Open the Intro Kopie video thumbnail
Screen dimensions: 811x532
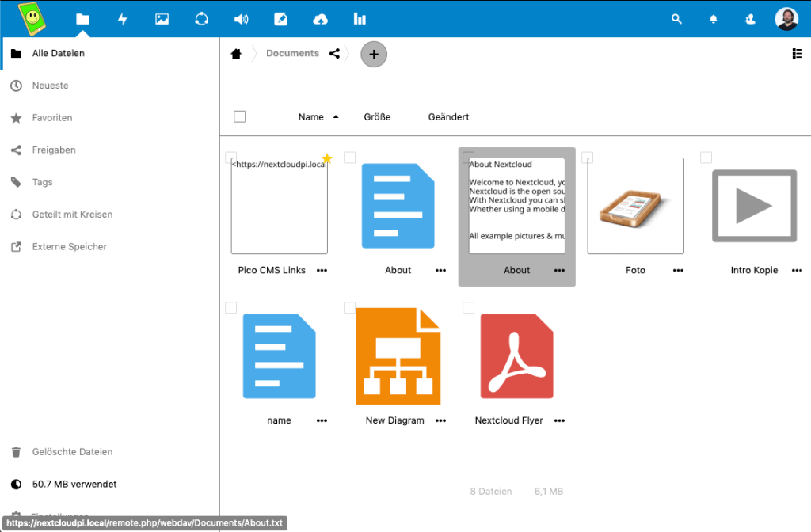754,206
